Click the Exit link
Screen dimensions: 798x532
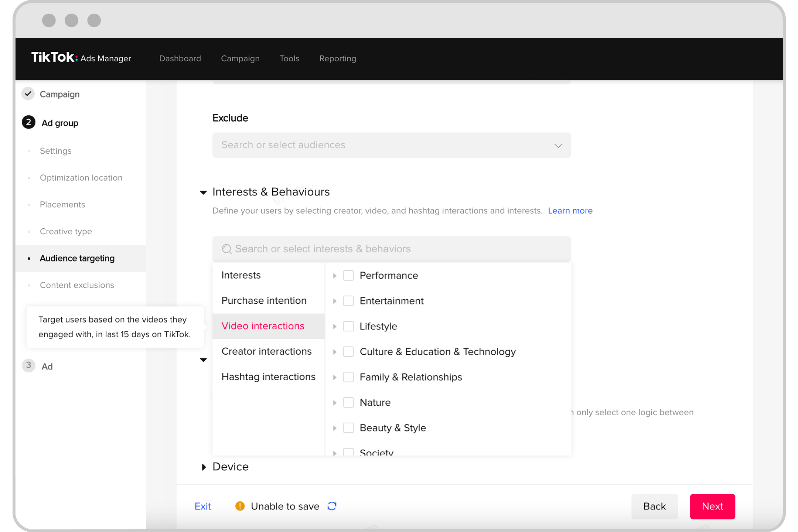(x=202, y=506)
